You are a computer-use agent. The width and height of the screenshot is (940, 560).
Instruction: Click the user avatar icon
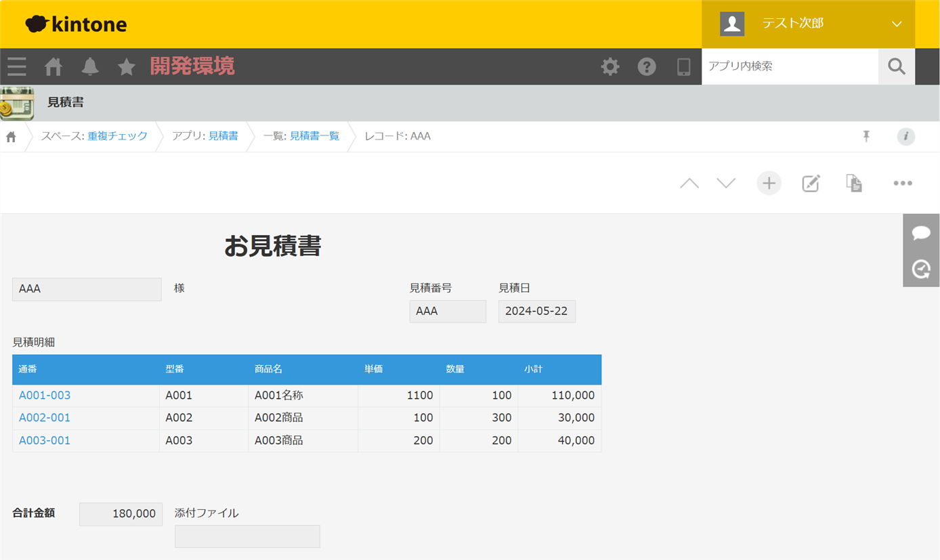(732, 24)
